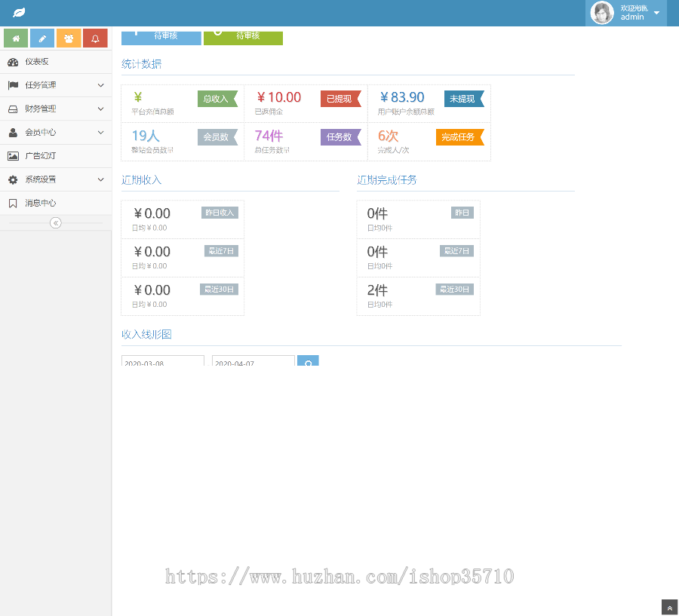The width and height of the screenshot is (679, 616).
Task: Open the 财务管理 menu item
Action: pos(56,109)
